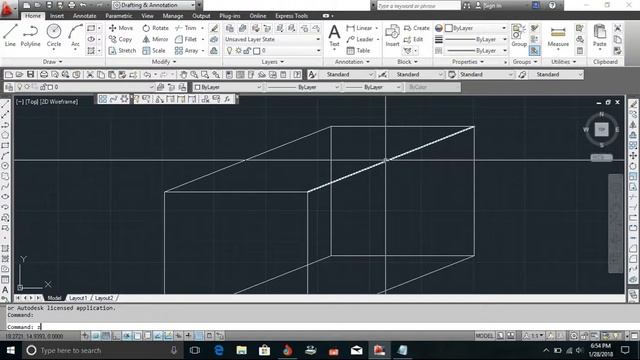The image size is (640, 360).
Task: Open the toolbar ByLayer color control
Action: coord(227,87)
